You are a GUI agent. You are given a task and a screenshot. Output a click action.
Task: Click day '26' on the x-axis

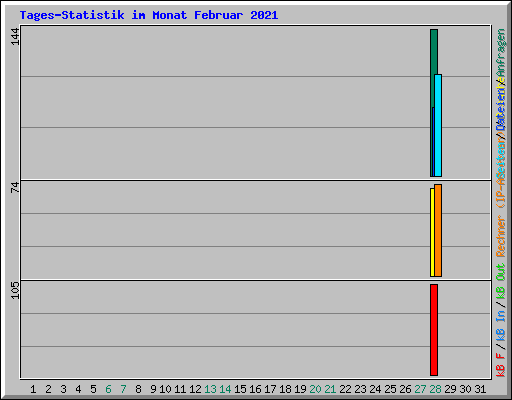click(405, 389)
